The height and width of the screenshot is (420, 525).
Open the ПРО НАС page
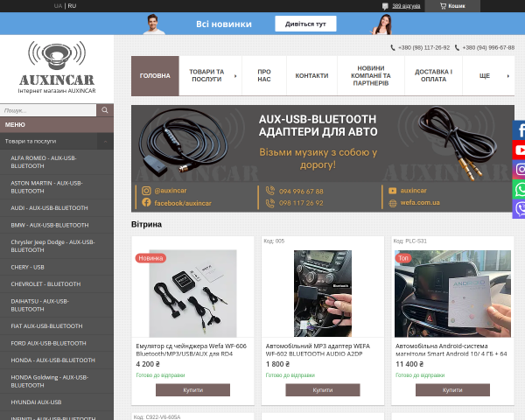264,76
